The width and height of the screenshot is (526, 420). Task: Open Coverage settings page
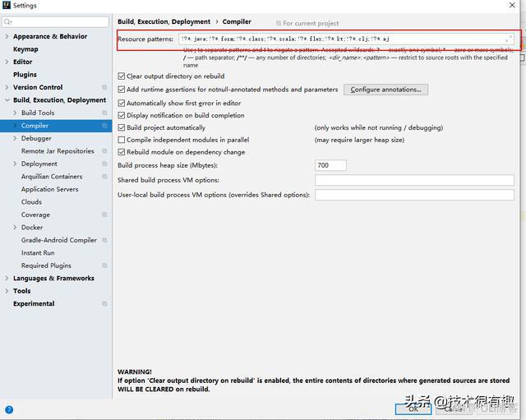click(35, 215)
